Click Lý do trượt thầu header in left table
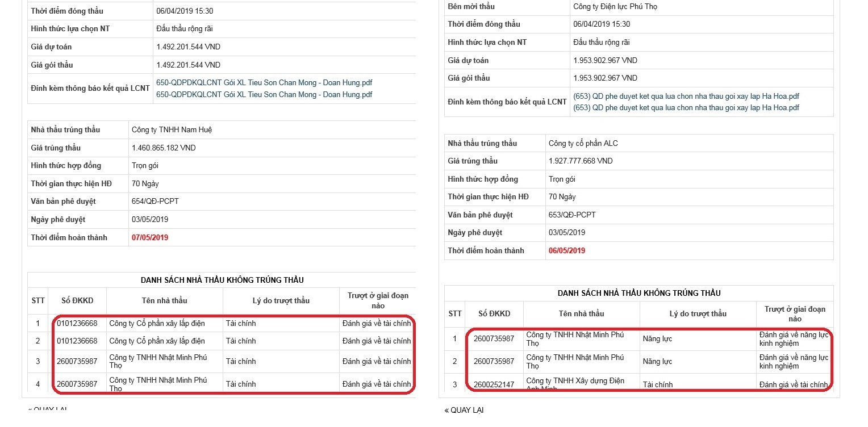Viewport: 868px width, 427px height. click(281, 301)
